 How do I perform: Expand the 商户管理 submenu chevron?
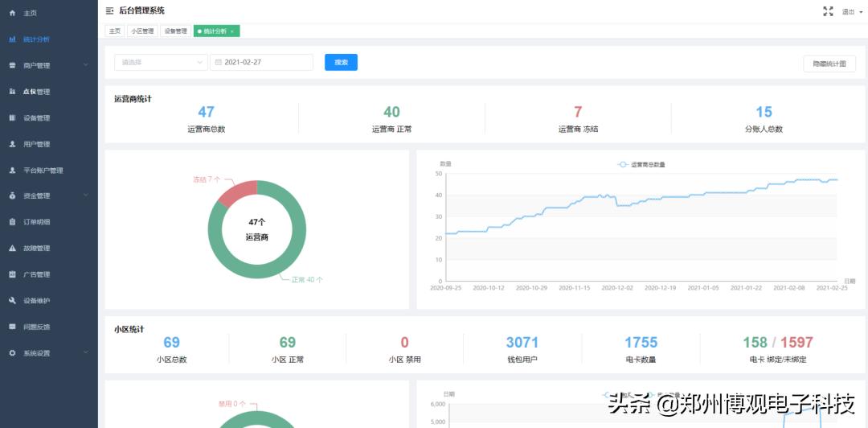coord(85,65)
